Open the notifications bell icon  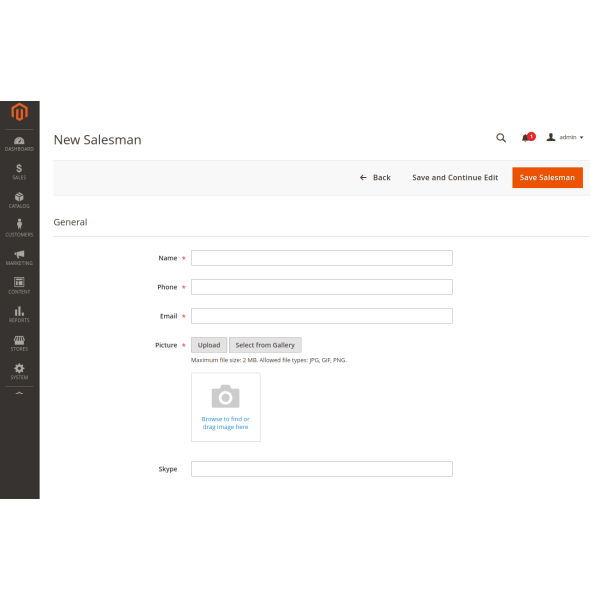526,138
